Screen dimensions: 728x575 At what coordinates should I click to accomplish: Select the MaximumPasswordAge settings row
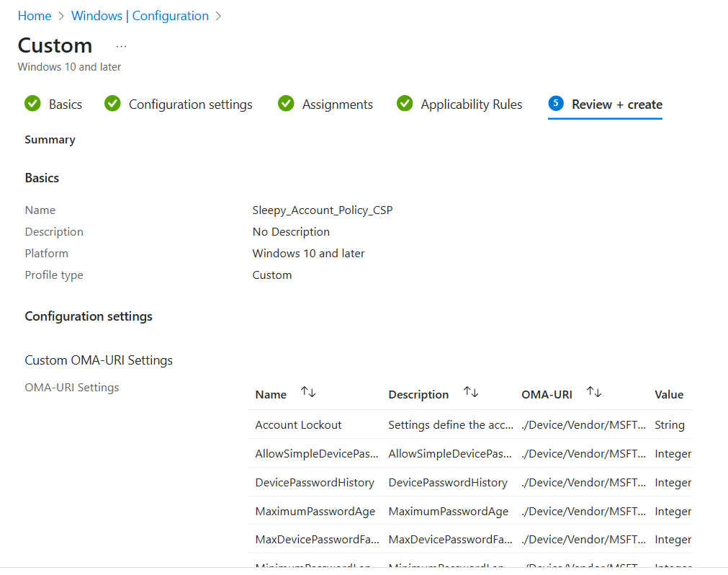click(x=315, y=512)
